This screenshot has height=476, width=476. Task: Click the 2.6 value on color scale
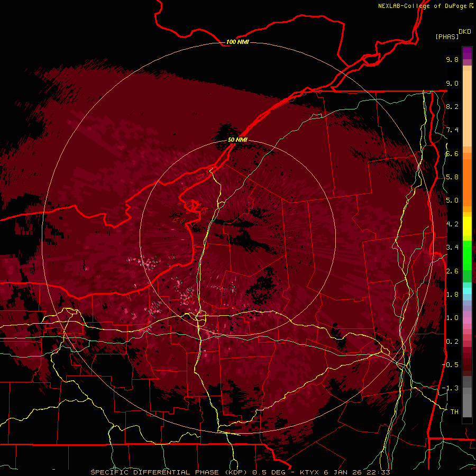tap(452, 271)
